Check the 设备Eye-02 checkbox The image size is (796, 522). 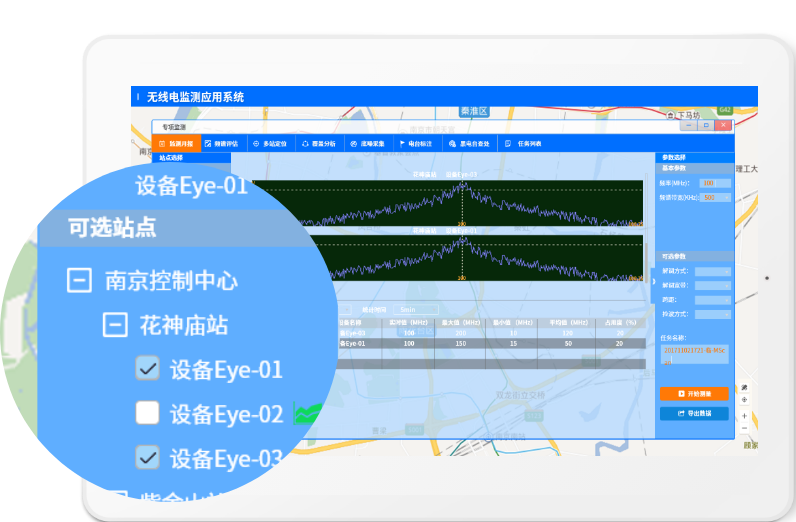tap(147, 413)
